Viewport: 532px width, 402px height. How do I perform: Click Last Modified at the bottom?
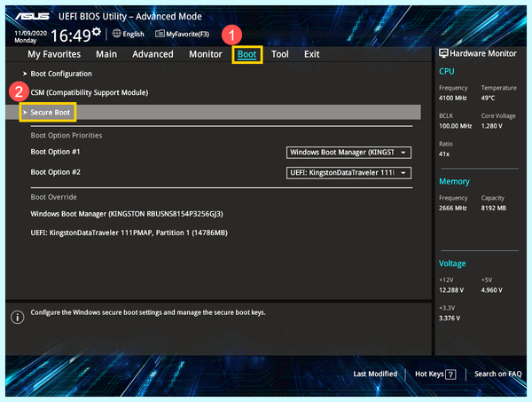375,374
